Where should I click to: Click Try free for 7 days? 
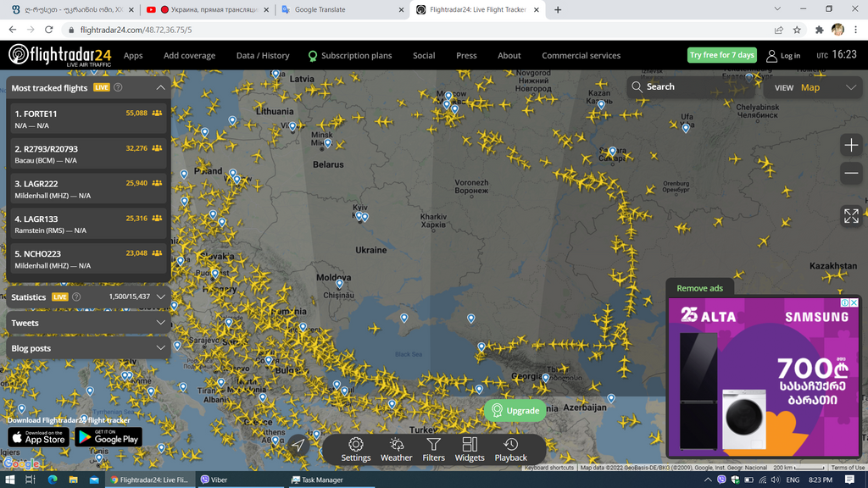coord(722,55)
